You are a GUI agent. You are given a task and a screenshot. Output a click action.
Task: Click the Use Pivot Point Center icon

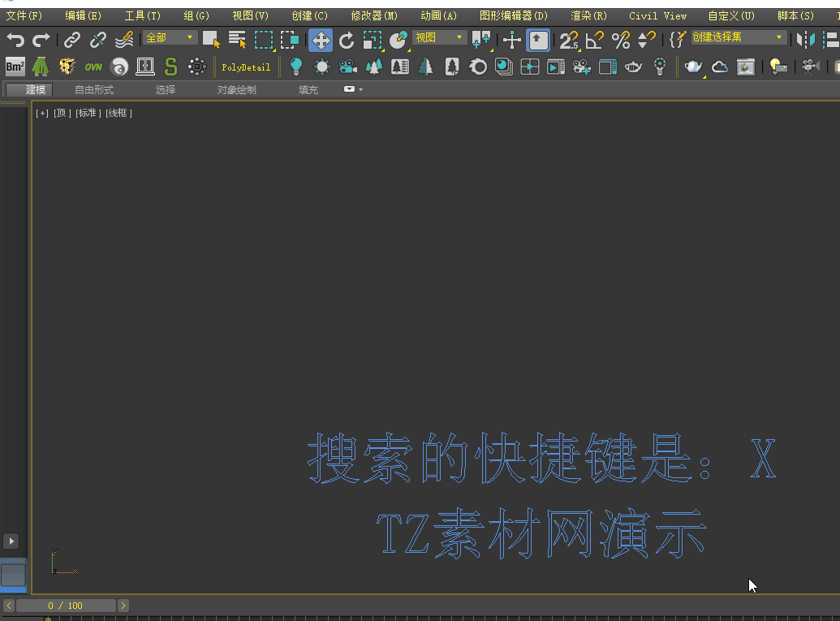pyautogui.click(x=481, y=40)
